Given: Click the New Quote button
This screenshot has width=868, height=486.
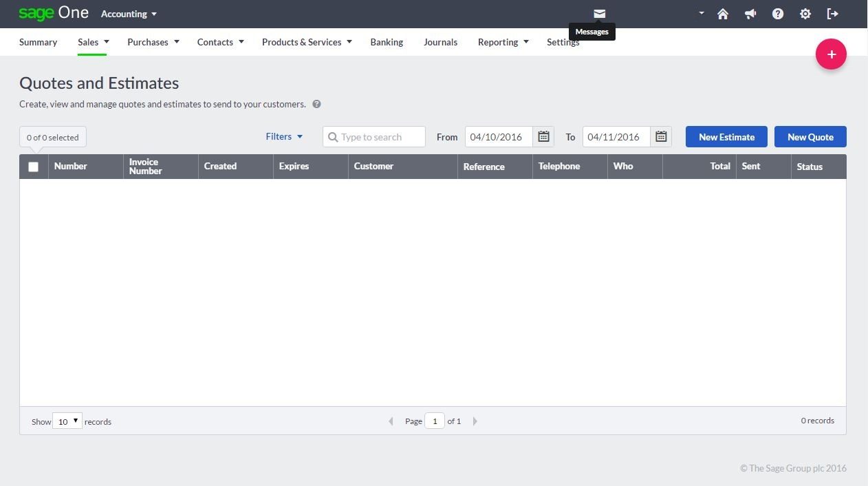Looking at the screenshot, I should (810, 137).
